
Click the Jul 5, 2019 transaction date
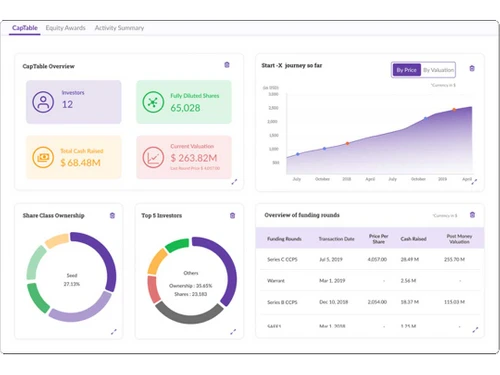point(331,259)
